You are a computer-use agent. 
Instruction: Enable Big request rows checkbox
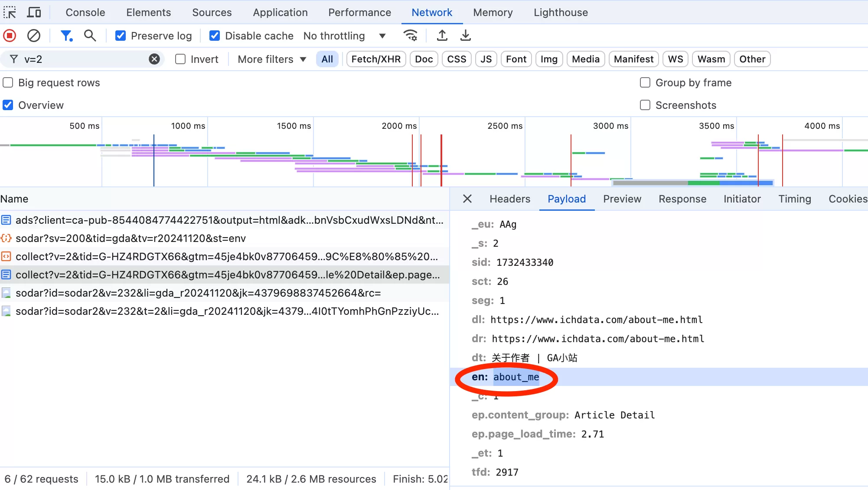[x=8, y=82]
